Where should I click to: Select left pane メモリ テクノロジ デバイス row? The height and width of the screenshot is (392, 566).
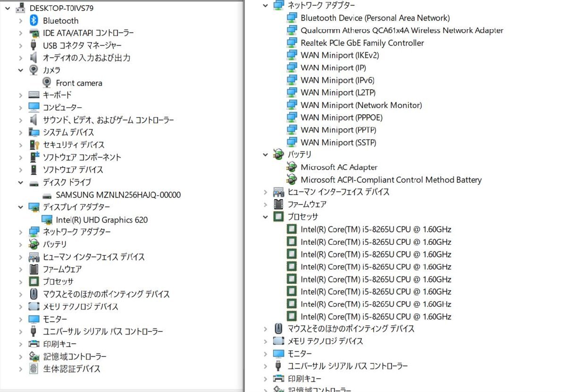pyautogui.click(x=81, y=306)
